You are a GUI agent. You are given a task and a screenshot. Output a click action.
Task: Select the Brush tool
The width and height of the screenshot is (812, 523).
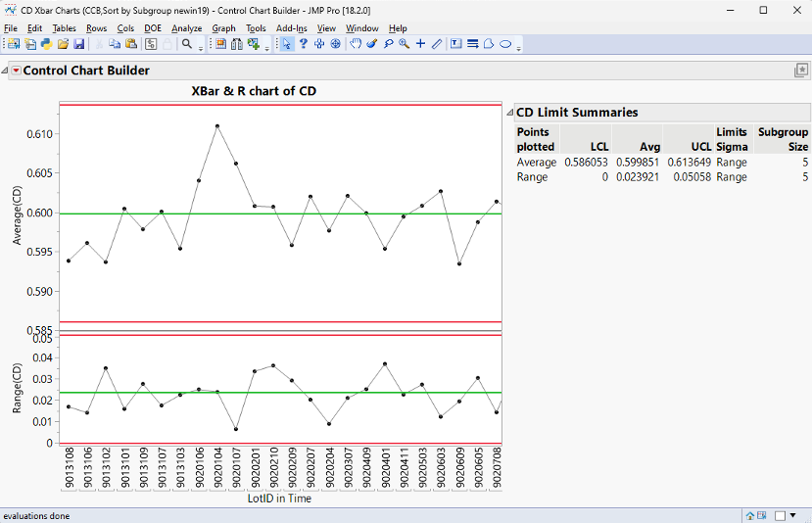tap(371, 44)
